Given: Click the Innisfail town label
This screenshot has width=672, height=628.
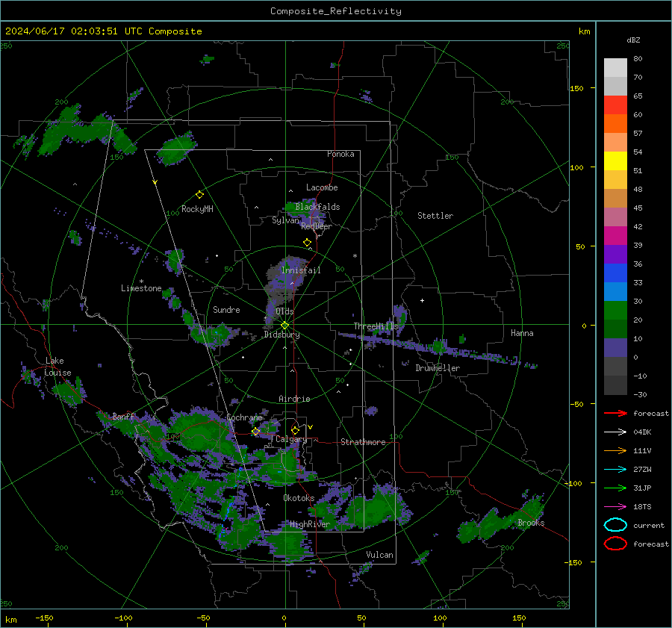Looking at the screenshot, I should point(301,270).
